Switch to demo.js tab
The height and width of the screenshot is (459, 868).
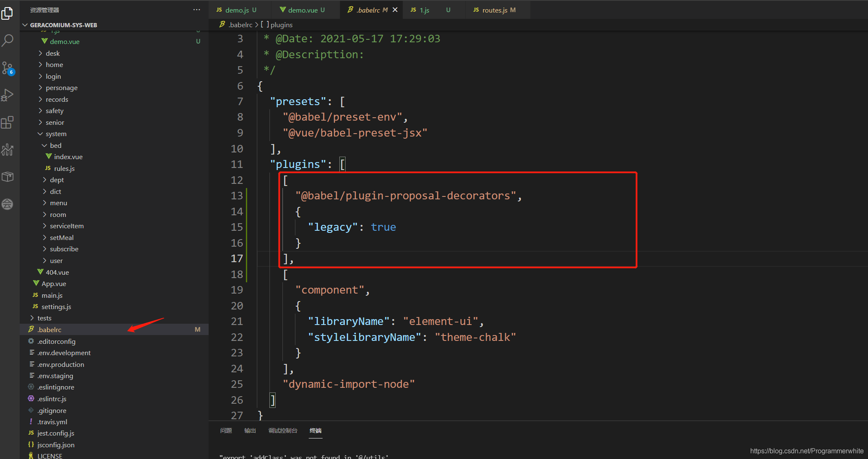coord(237,10)
